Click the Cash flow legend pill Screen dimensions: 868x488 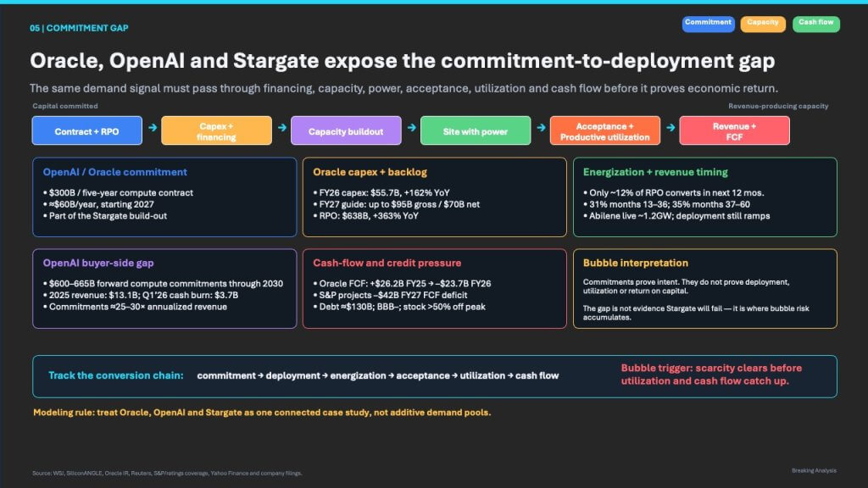(x=816, y=24)
